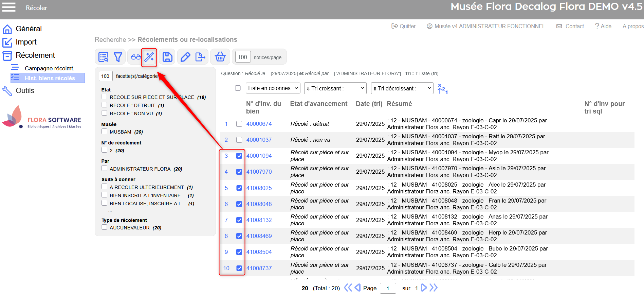Click the pencil edit icon
This screenshot has height=295, width=644.
click(x=185, y=57)
